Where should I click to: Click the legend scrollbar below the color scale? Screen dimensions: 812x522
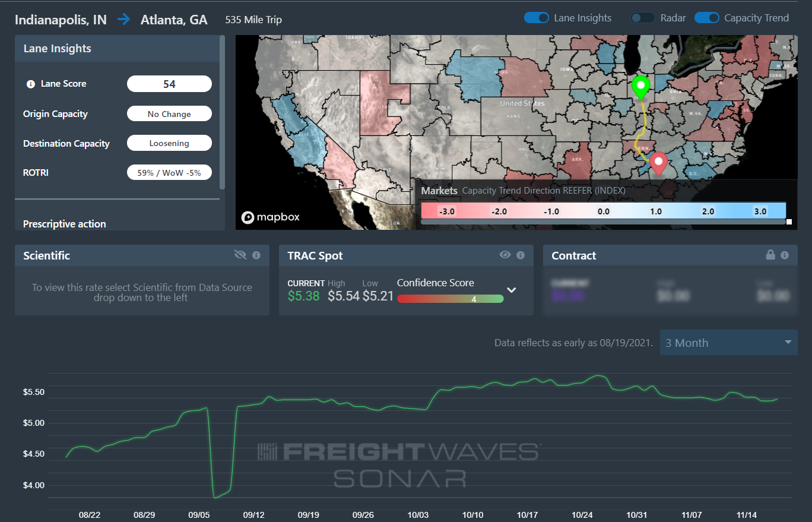click(x=603, y=222)
